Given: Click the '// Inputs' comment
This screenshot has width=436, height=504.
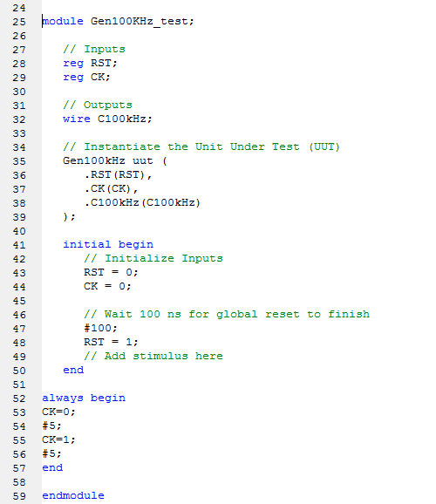Looking at the screenshot, I should click(94, 49).
